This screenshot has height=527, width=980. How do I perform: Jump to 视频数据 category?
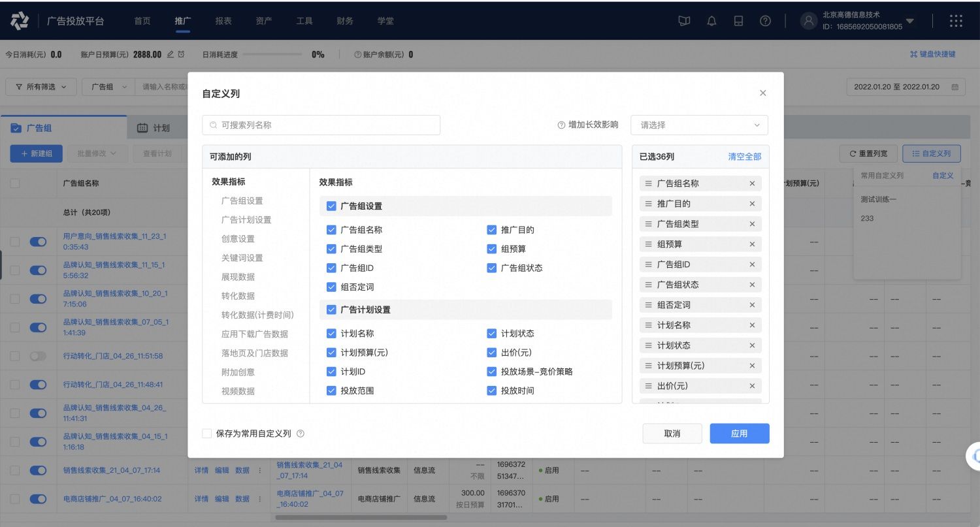pos(238,391)
